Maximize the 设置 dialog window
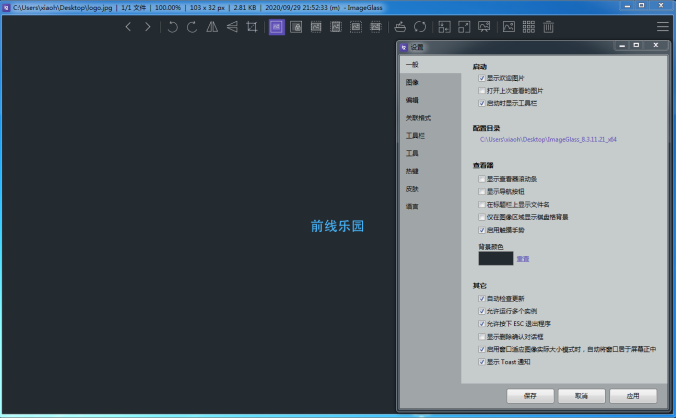The width and height of the screenshot is (676, 418). click(x=636, y=45)
